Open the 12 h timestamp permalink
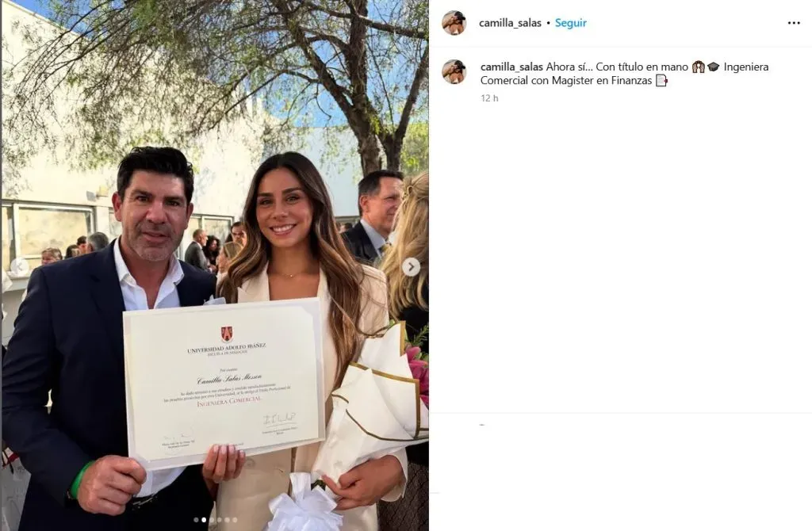The image size is (812, 531). [x=489, y=97]
